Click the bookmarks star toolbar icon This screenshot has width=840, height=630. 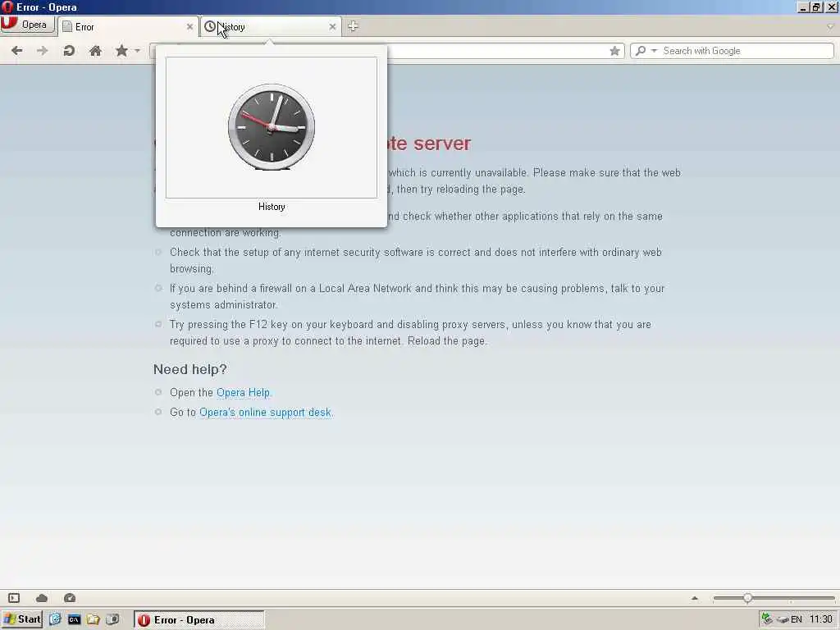point(121,51)
